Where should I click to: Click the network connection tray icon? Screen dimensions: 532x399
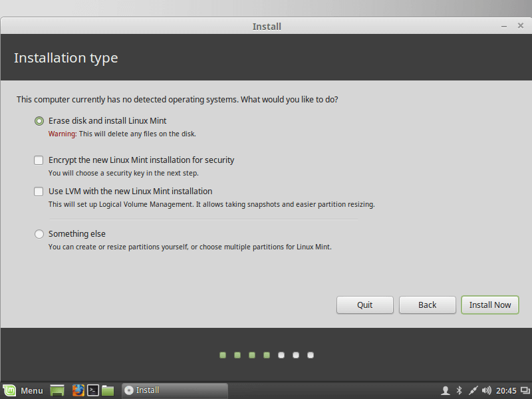(473, 390)
